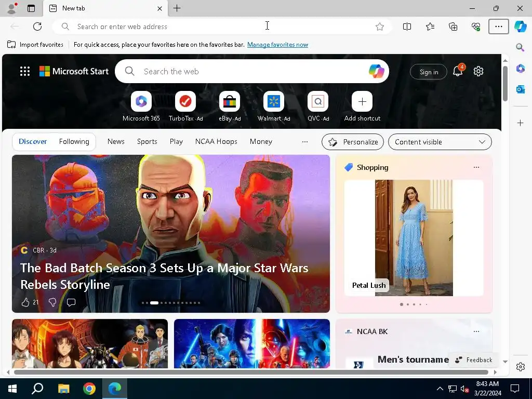Open notifications bell
This screenshot has width=532, height=399.
(458, 71)
